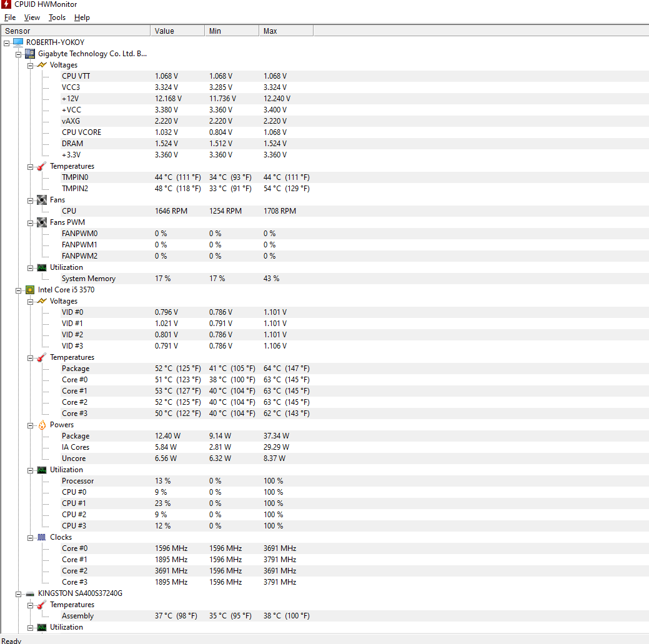Collapse the Powers group

30,425
